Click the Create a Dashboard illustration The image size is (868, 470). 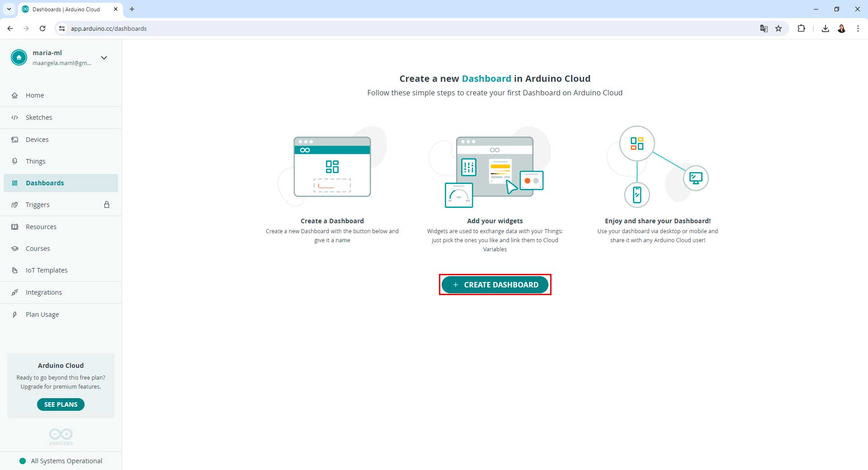332,167
